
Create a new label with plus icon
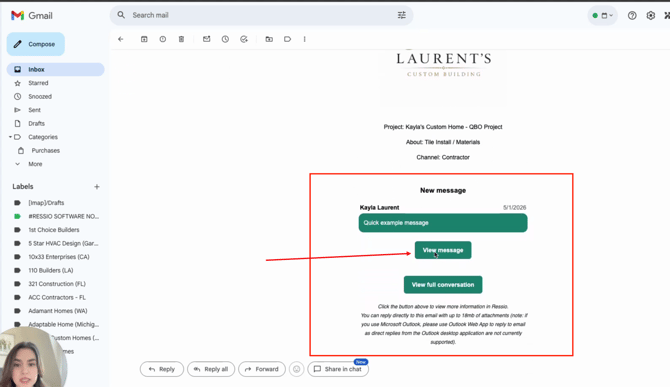click(x=97, y=187)
